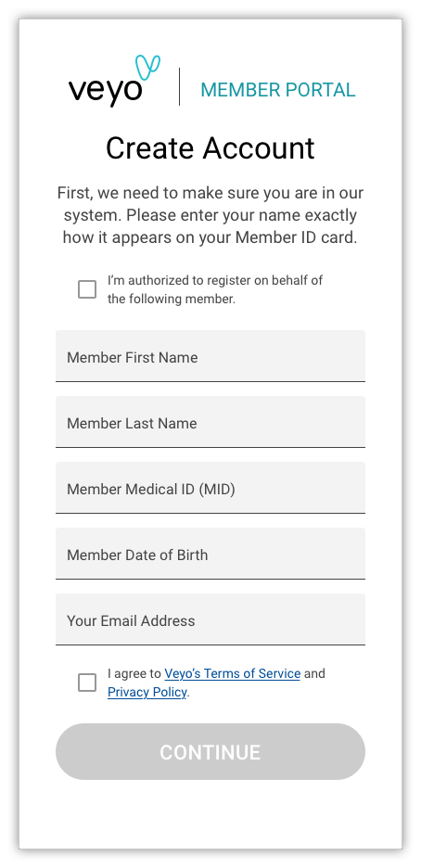Click the veyo wordmark logo
The image size is (421, 868).
pos(105,91)
